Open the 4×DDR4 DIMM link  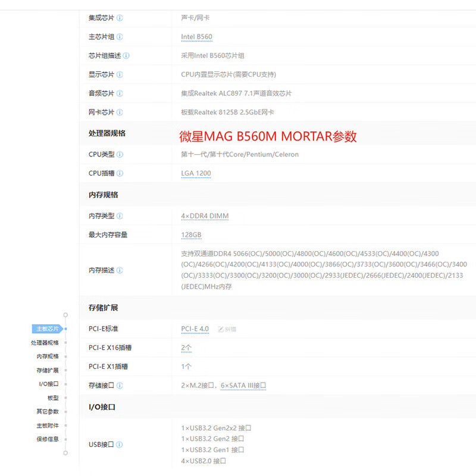pyautogui.click(x=205, y=216)
